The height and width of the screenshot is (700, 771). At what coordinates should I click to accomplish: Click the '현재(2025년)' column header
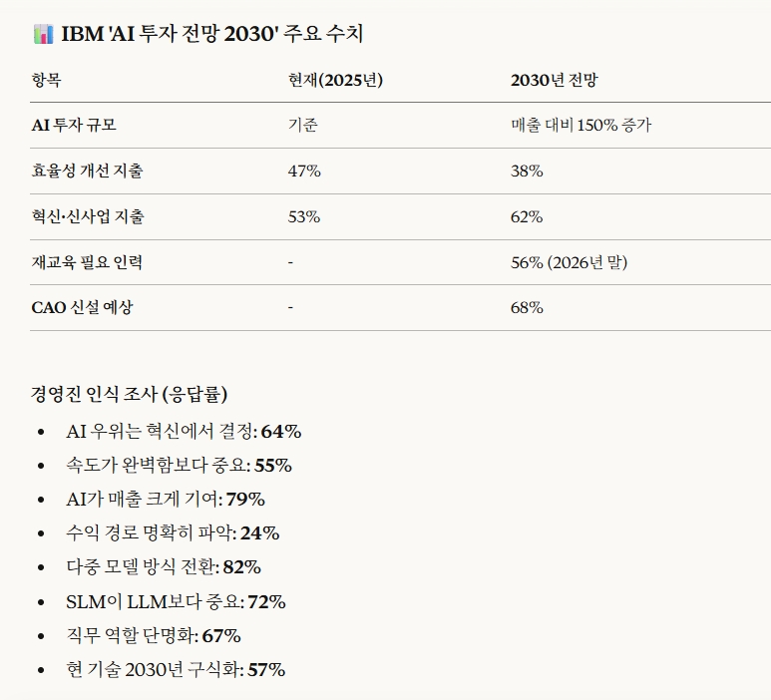(x=335, y=81)
